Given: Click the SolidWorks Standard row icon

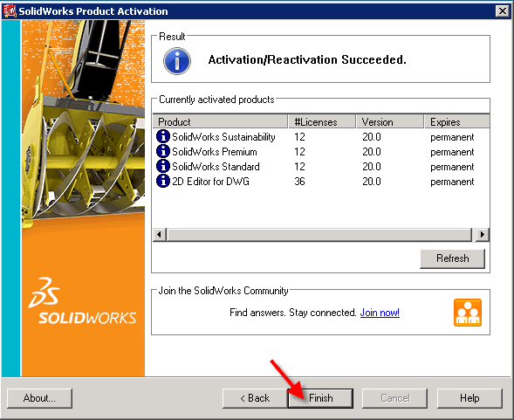Looking at the screenshot, I should [163, 166].
